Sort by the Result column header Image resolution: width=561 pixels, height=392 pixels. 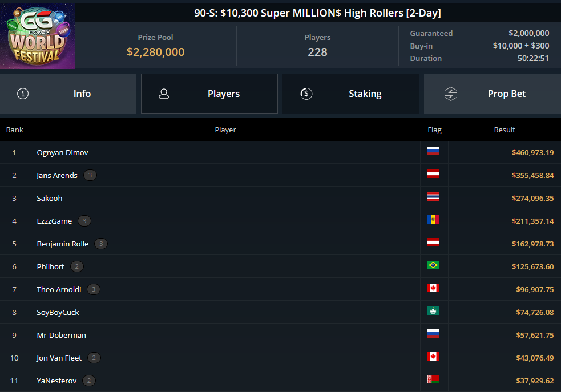[x=505, y=130]
